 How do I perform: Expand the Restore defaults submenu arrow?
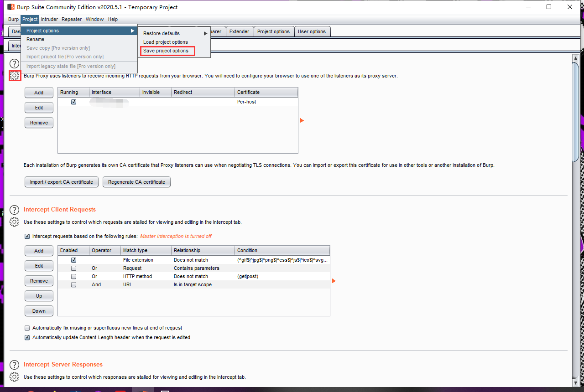pos(206,33)
